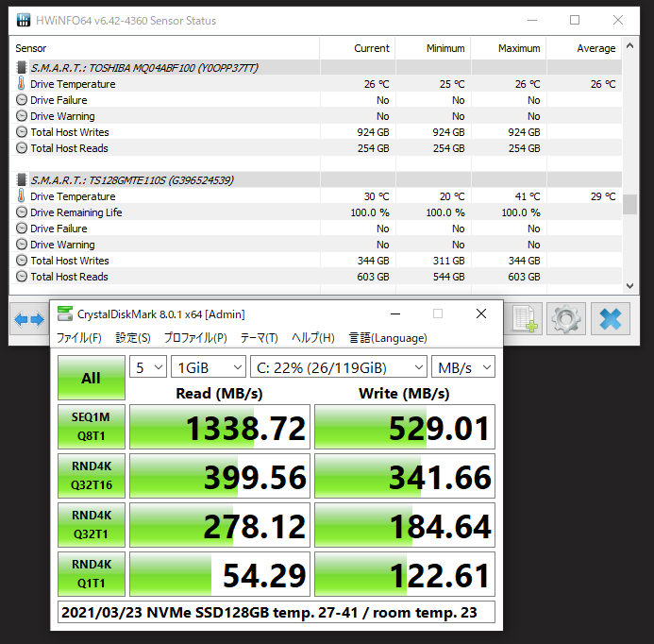654x644 pixels.
Task: Click Minimum column header
Action: (433, 48)
